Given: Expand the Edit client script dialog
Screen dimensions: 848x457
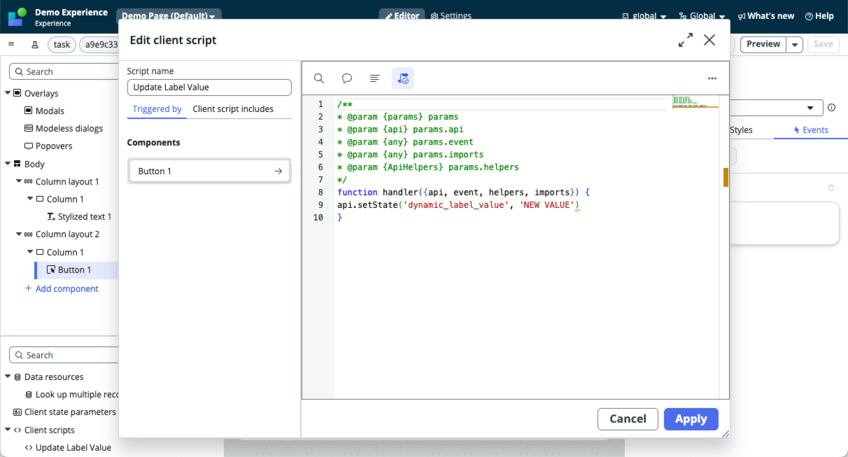Looking at the screenshot, I should (x=685, y=40).
